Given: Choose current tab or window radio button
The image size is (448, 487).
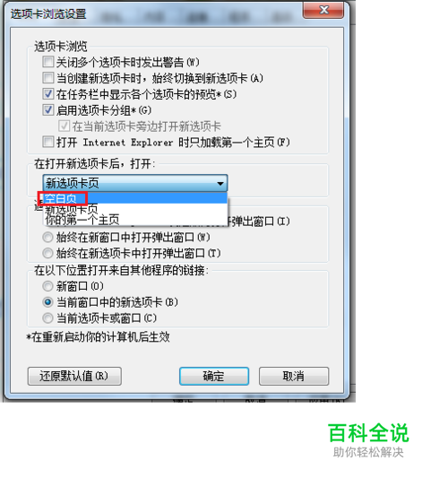Looking at the screenshot, I should 47,318.
